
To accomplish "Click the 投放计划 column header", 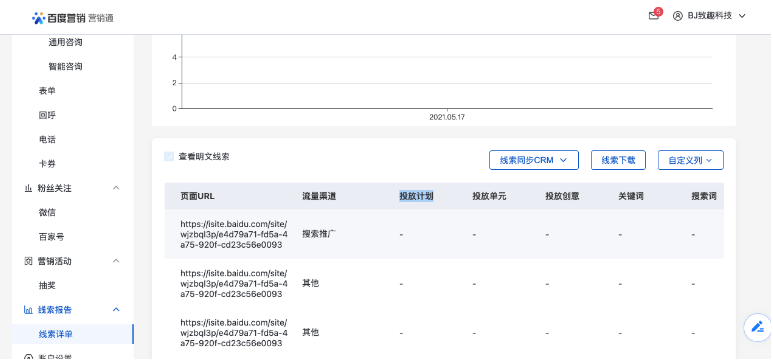I will tap(416, 196).
